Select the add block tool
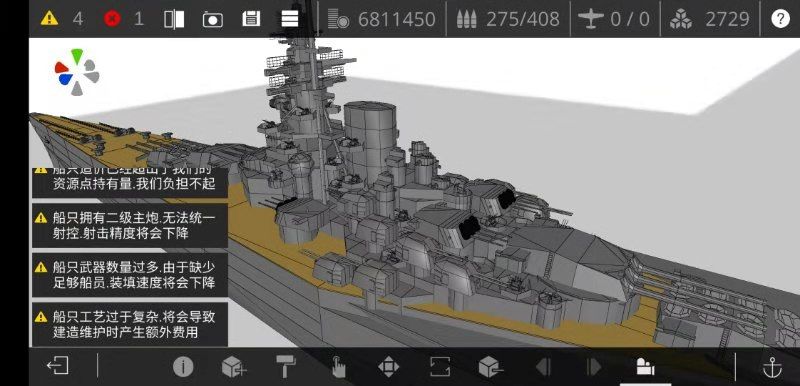800x386 pixels. coord(234,367)
